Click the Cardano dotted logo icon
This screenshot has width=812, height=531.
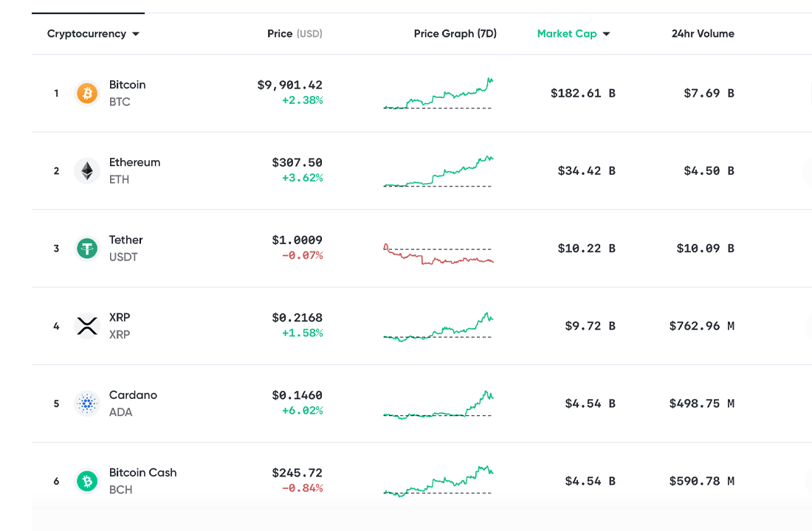pyautogui.click(x=87, y=403)
